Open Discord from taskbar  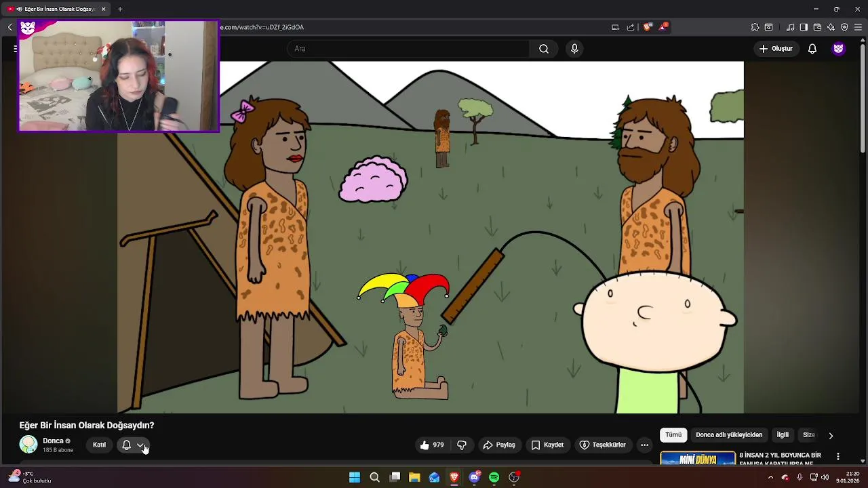tap(474, 477)
